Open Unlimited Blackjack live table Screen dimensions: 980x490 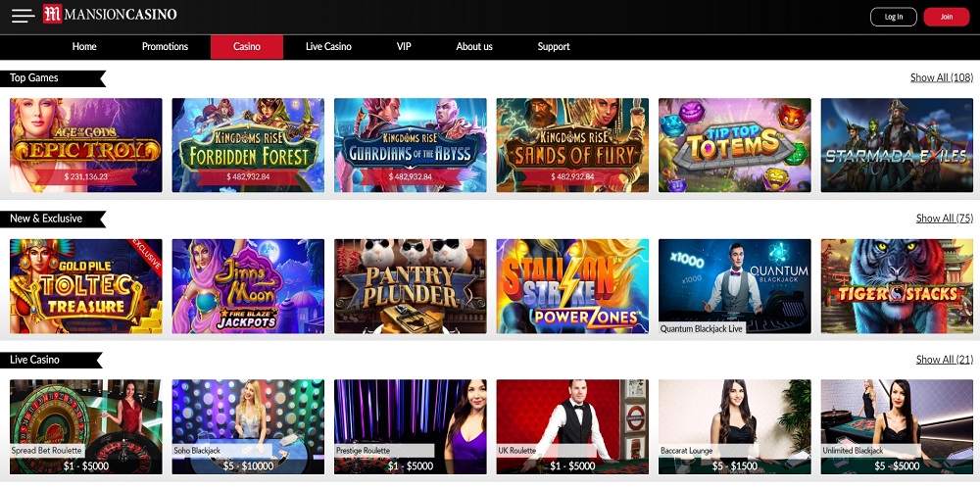(x=897, y=427)
